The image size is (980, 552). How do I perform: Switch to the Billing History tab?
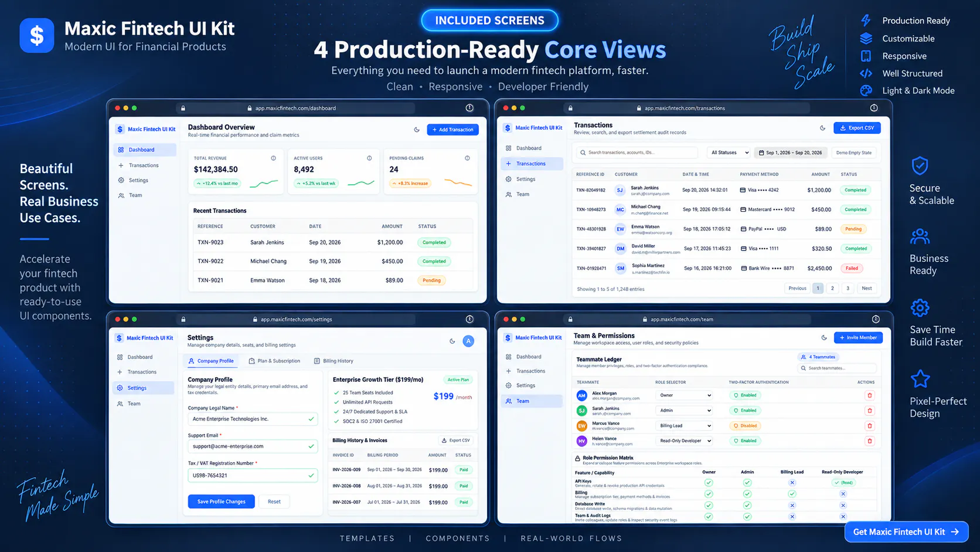pyautogui.click(x=334, y=361)
